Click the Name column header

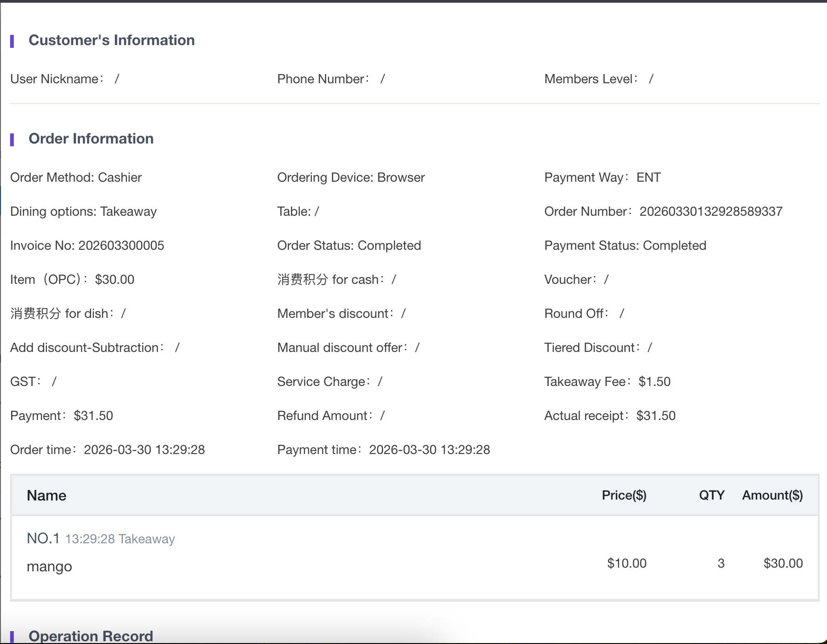46,495
